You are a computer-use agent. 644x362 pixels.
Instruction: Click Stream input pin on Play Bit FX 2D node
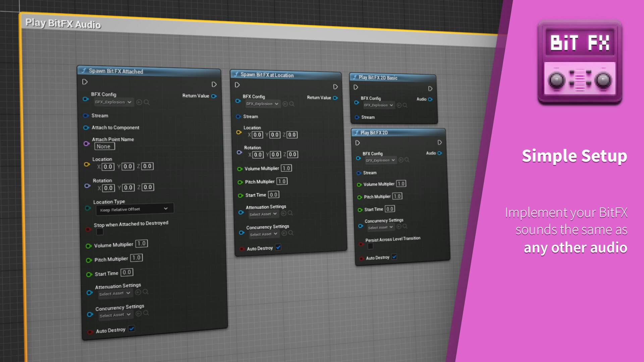tap(359, 173)
